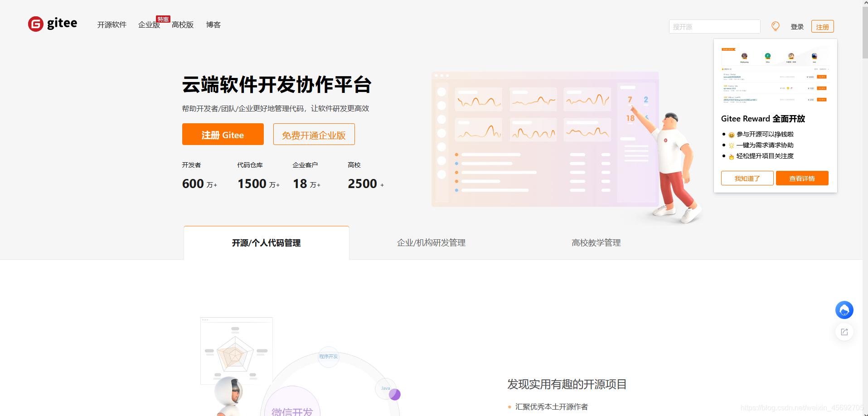Click the radar chart illustration card
868x416 pixels.
(x=237, y=351)
